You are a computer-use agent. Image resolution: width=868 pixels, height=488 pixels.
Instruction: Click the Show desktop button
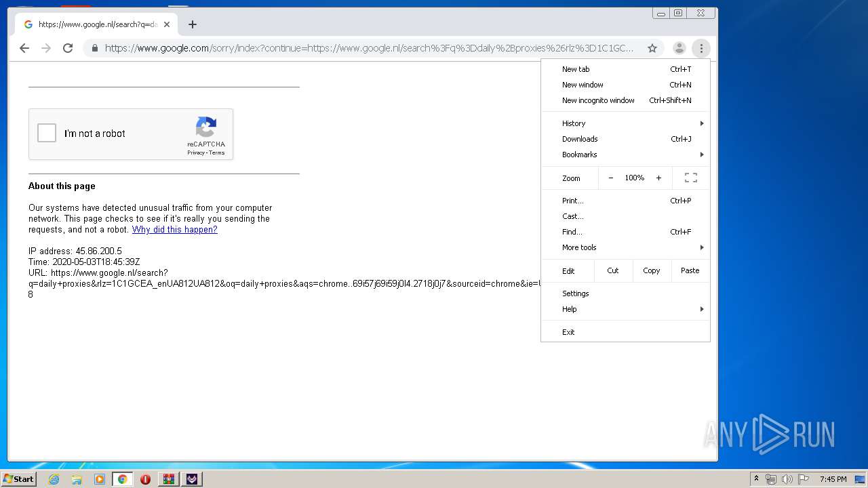click(861, 479)
